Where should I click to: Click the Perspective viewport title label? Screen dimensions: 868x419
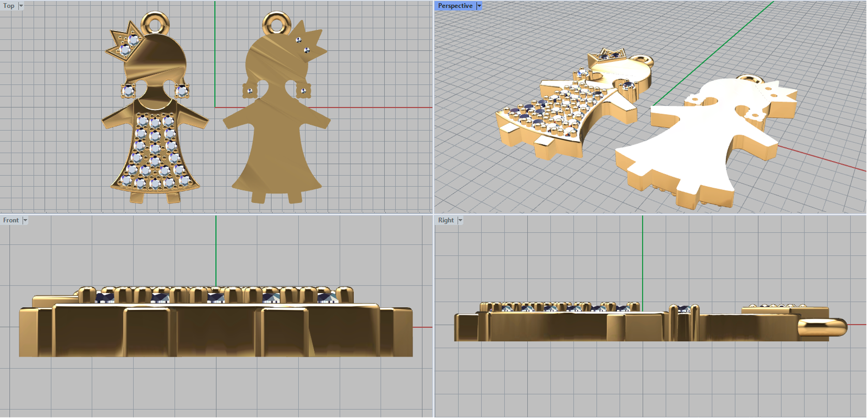pos(455,6)
